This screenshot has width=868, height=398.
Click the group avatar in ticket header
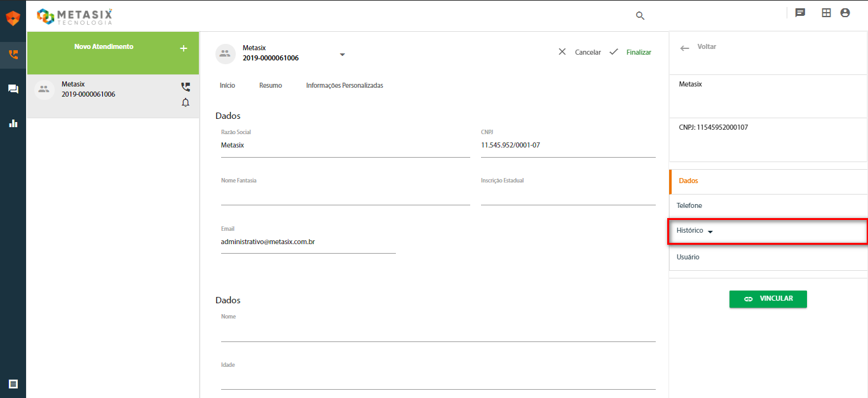click(x=226, y=54)
